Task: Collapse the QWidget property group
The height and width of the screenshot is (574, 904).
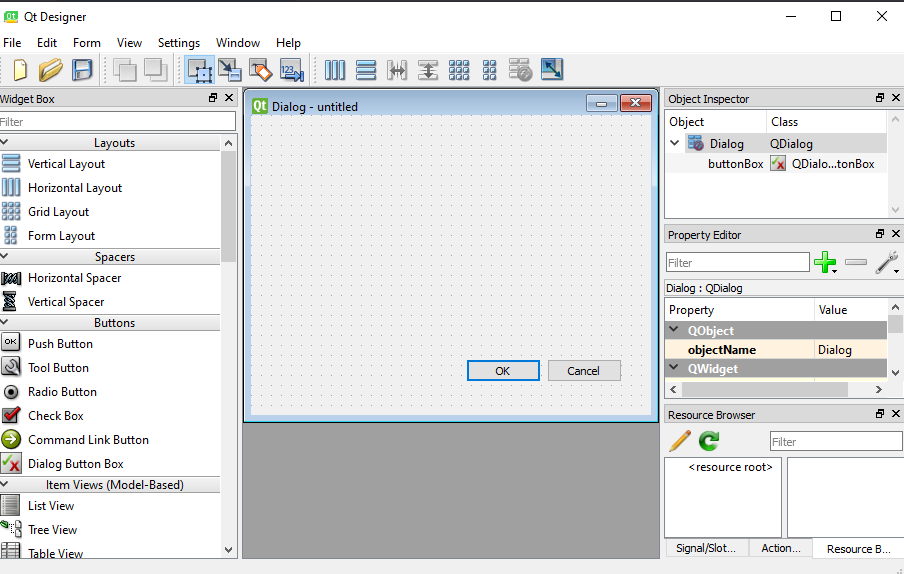Action: (673, 368)
